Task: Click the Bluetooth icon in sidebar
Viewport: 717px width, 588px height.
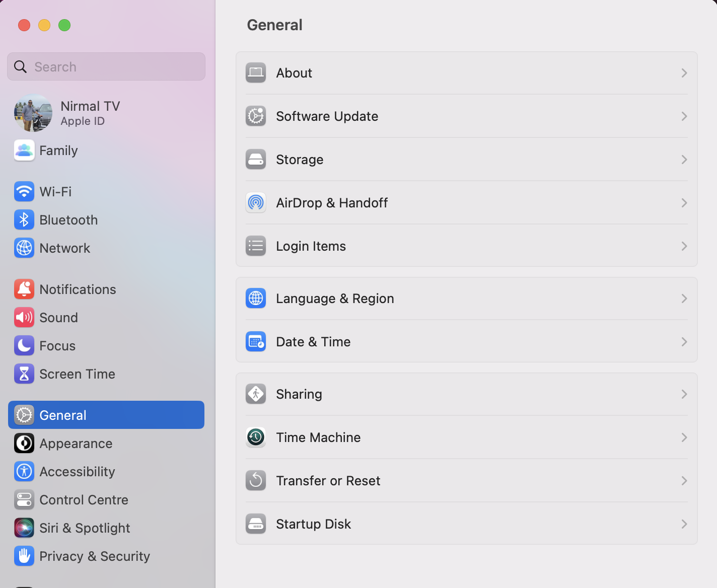Action: pyautogui.click(x=24, y=220)
